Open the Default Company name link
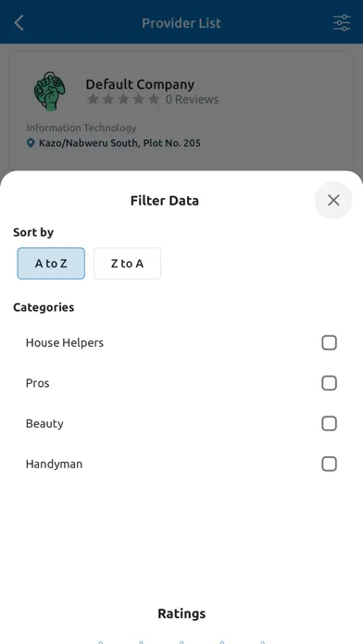The width and height of the screenshot is (363, 644). click(x=140, y=84)
